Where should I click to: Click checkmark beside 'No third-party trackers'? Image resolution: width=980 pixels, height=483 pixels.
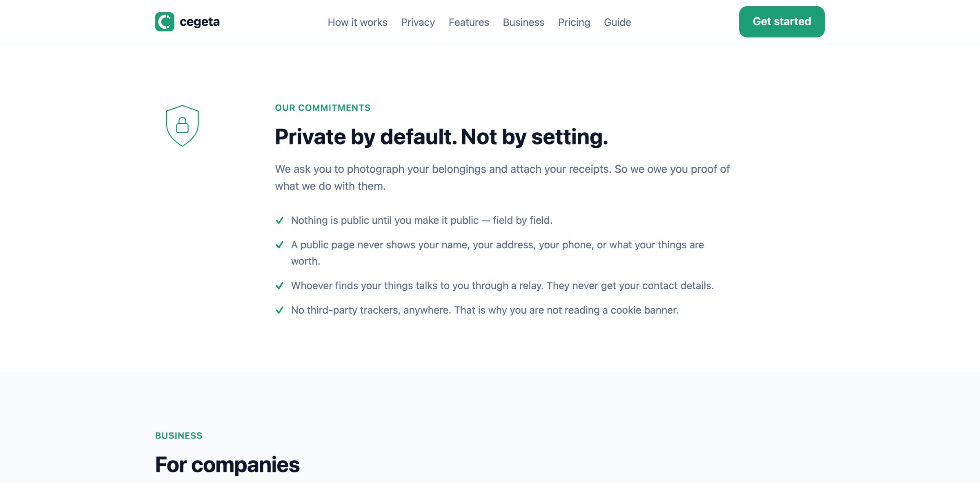pyautogui.click(x=280, y=310)
